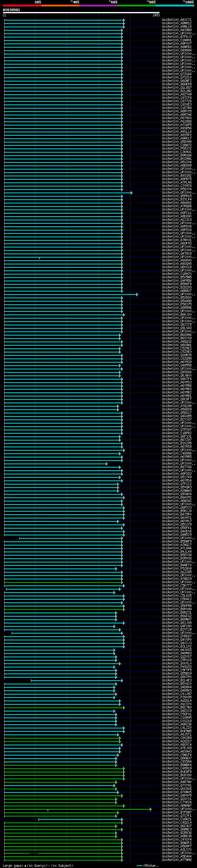Image resolution: width=197 pixels, height=868 pixels.
Task: Select the UniRef100_Q0UYL0 label
Action: 177,663
